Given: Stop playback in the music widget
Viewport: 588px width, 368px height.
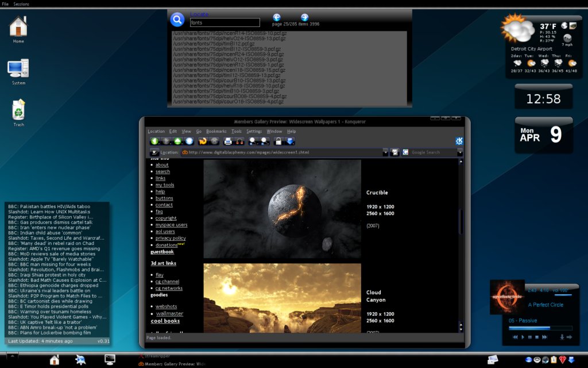Looking at the screenshot, I should (537, 337).
